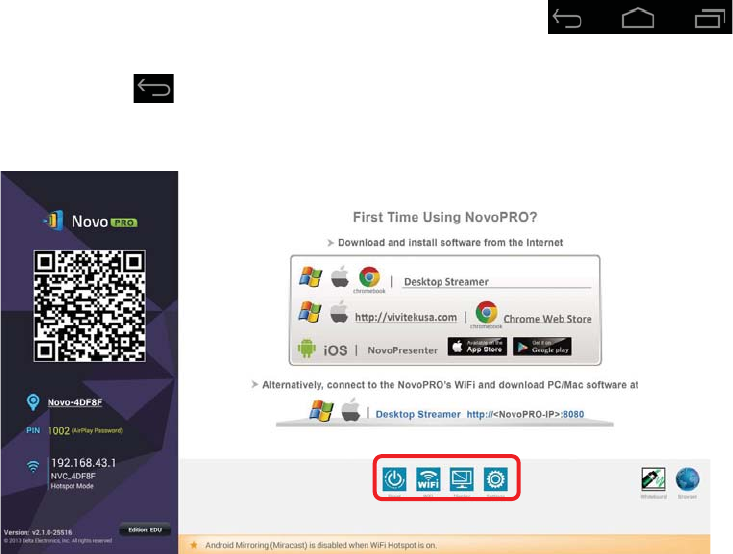Open the App Store badge
This screenshot has height=554, width=733.
(477, 346)
